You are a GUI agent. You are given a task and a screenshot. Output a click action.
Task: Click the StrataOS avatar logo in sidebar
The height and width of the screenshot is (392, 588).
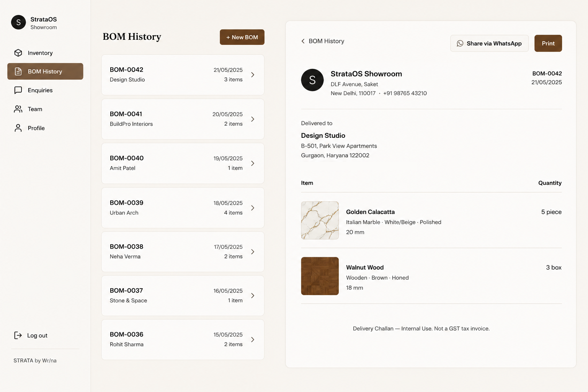[18, 23]
